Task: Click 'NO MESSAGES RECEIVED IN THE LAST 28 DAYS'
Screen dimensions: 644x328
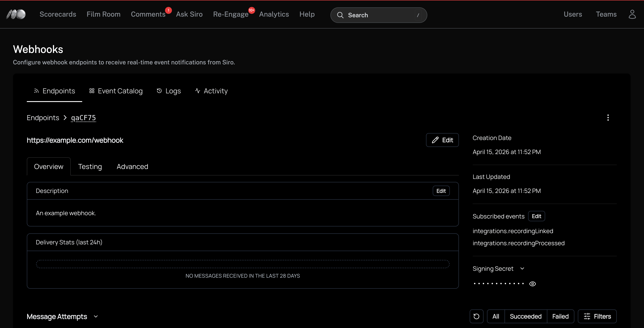Action: point(243,276)
